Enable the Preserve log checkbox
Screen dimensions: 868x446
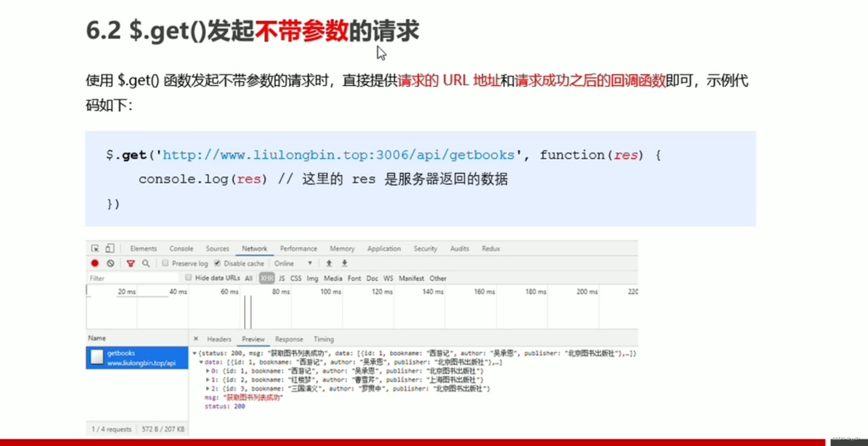165,263
